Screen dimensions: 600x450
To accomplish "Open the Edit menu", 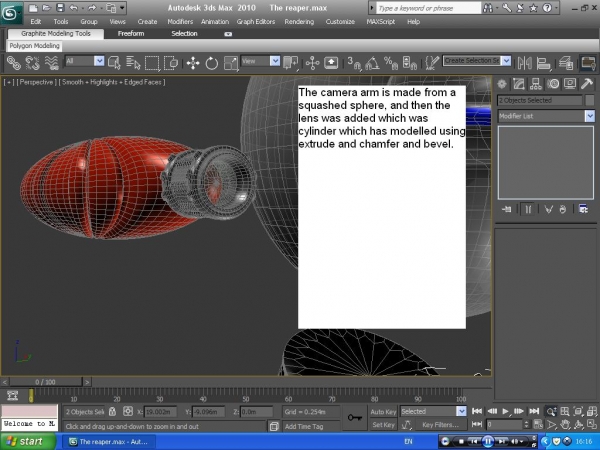I will pyautogui.click(x=36, y=22).
